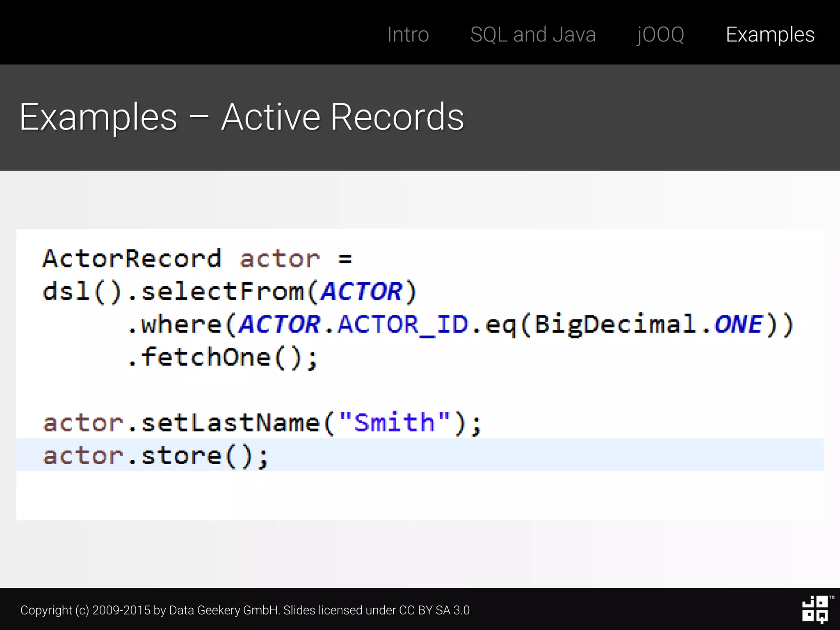The height and width of the screenshot is (630, 840).
Task: Click the jOOQ logo icon in footer
Action: tap(815, 609)
